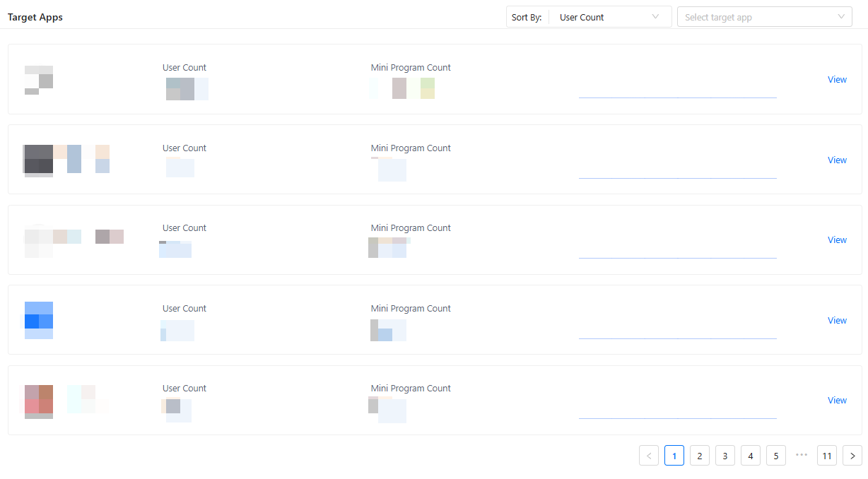Open View link for the fourth app

[837, 321]
